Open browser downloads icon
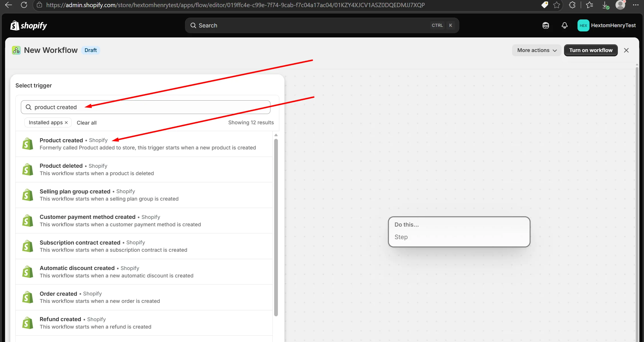This screenshot has width=644, height=342. [605, 5]
